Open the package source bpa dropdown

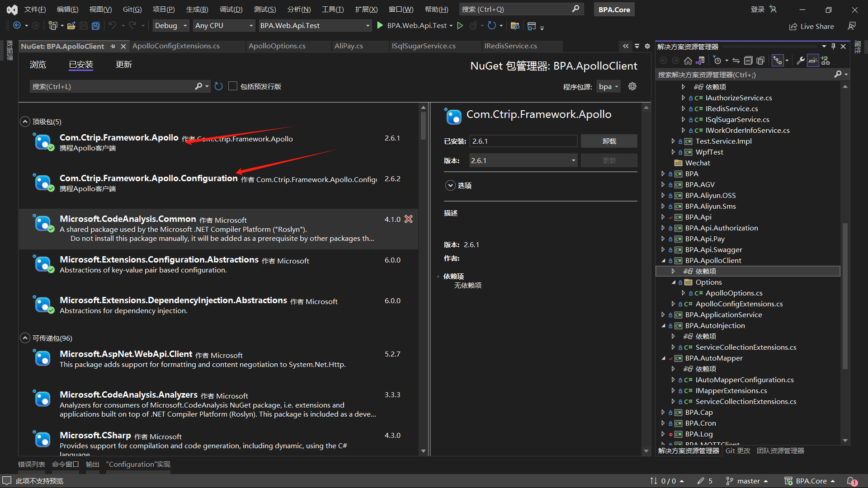click(x=608, y=86)
